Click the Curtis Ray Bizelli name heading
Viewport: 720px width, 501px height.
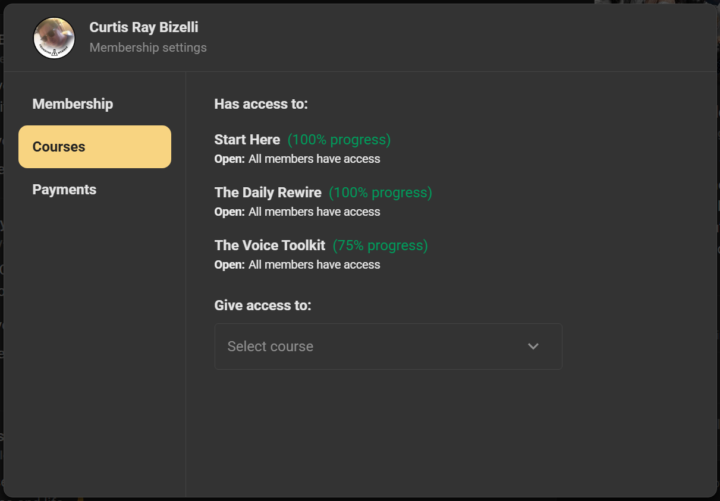(x=144, y=28)
